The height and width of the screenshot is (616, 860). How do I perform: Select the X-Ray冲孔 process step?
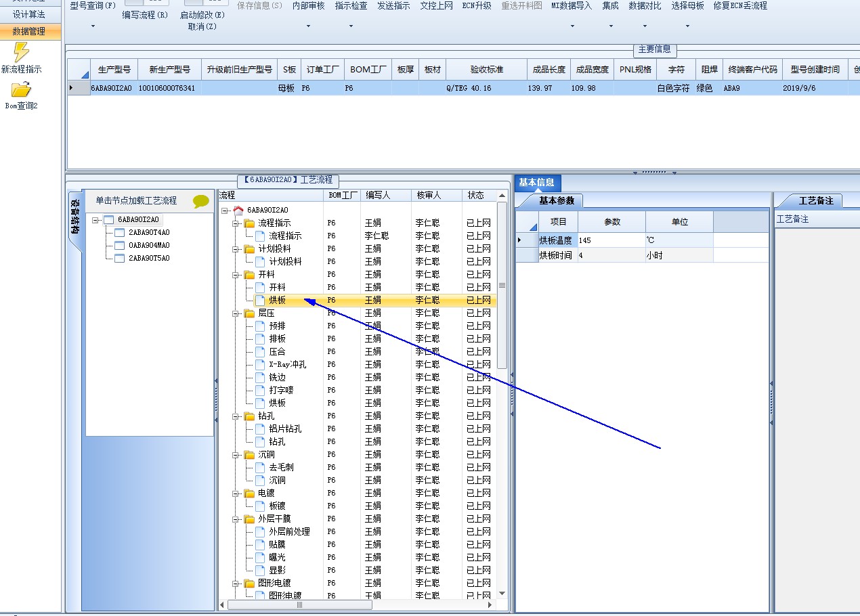(x=287, y=365)
